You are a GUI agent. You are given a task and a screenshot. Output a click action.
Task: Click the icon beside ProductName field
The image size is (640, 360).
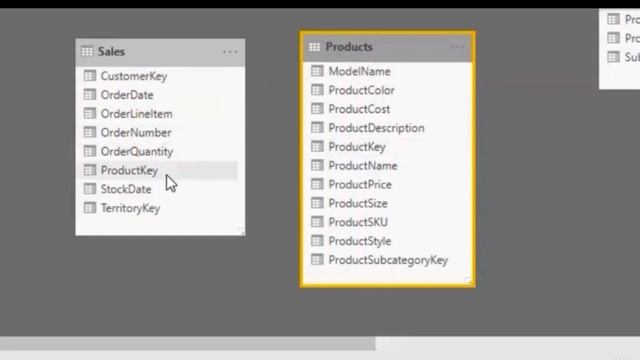pos(317,165)
